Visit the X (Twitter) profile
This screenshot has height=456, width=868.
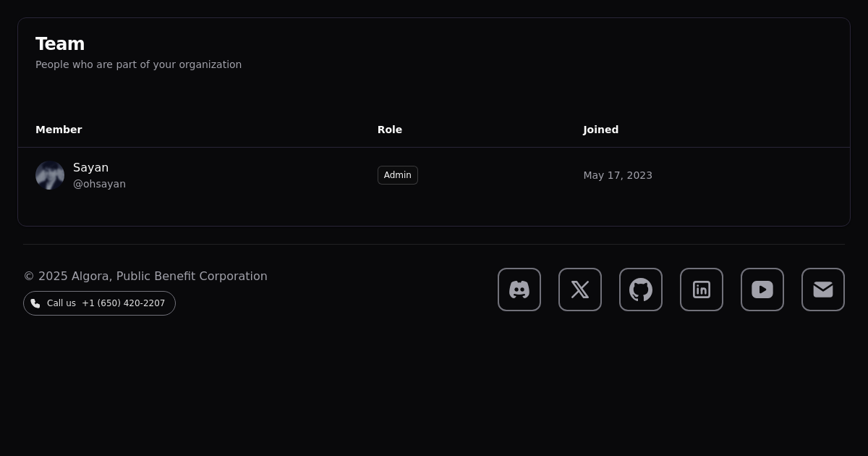[x=580, y=290]
